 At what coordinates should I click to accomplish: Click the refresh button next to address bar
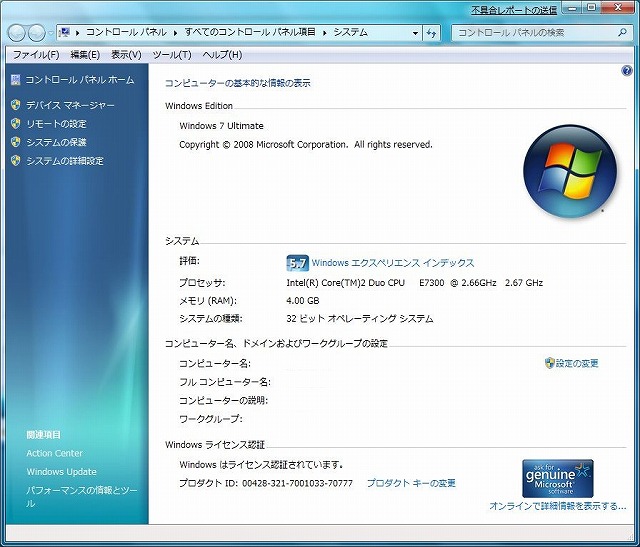point(431,33)
